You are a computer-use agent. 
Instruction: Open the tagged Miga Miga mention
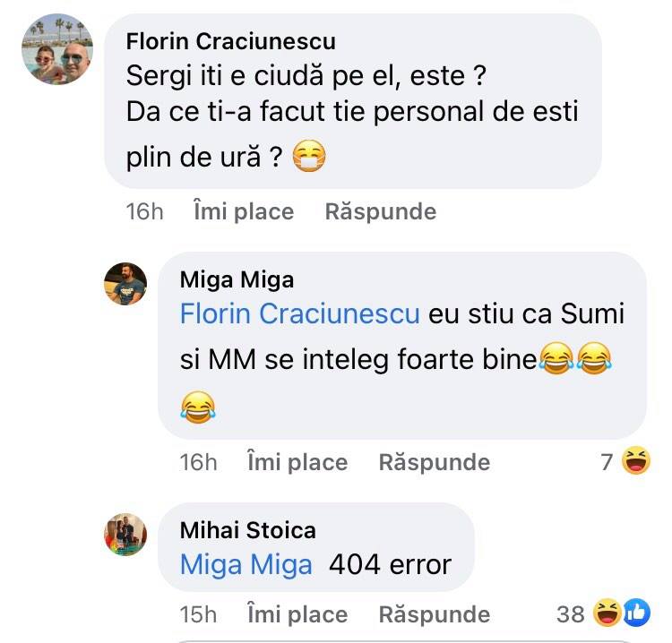[246, 565]
